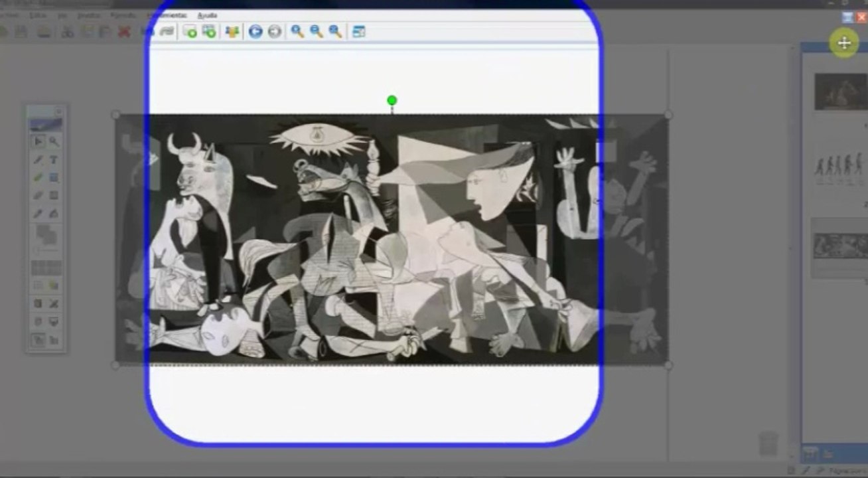Close the window with the red X button
The image size is (868, 478).
point(861,17)
